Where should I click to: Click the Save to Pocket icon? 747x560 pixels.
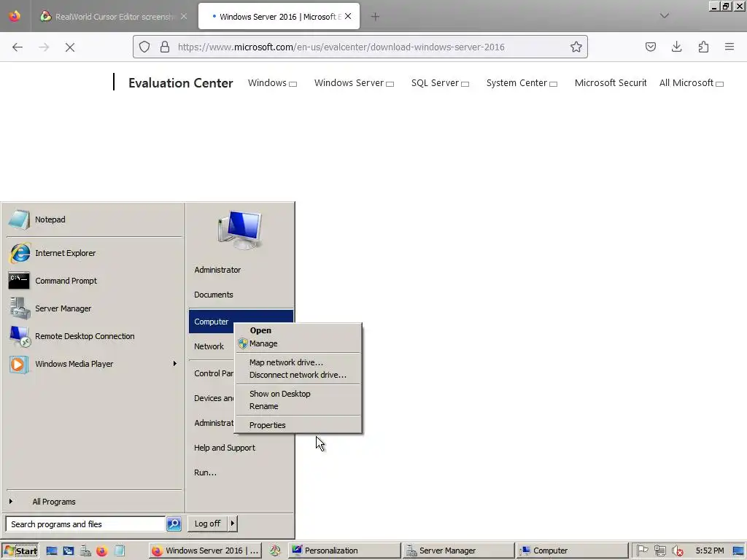click(x=651, y=47)
